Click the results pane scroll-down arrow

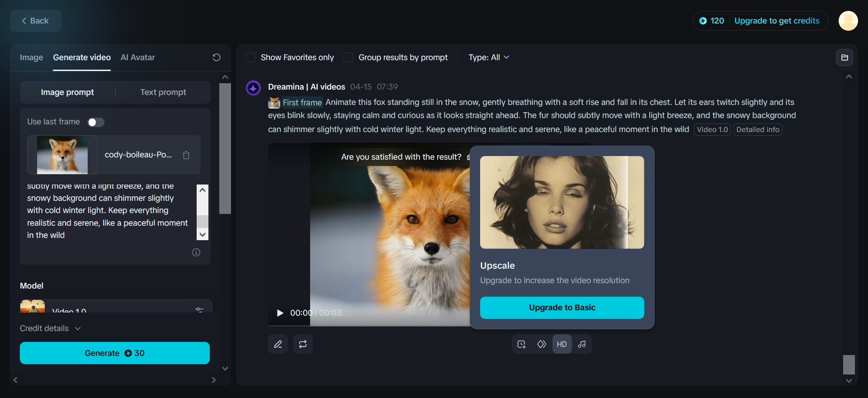click(849, 381)
